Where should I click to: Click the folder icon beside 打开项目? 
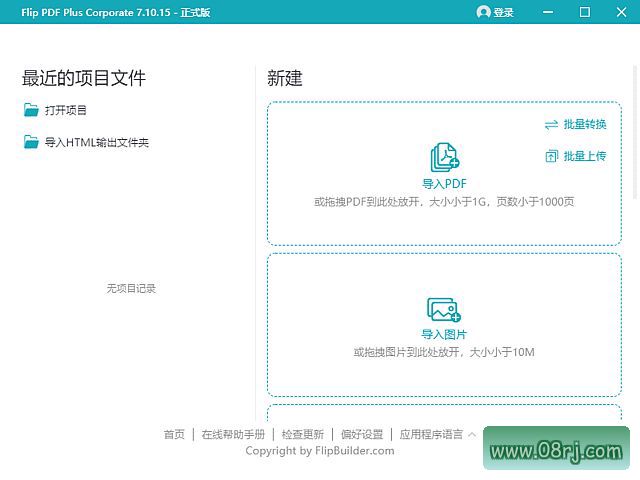tap(31, 110)
